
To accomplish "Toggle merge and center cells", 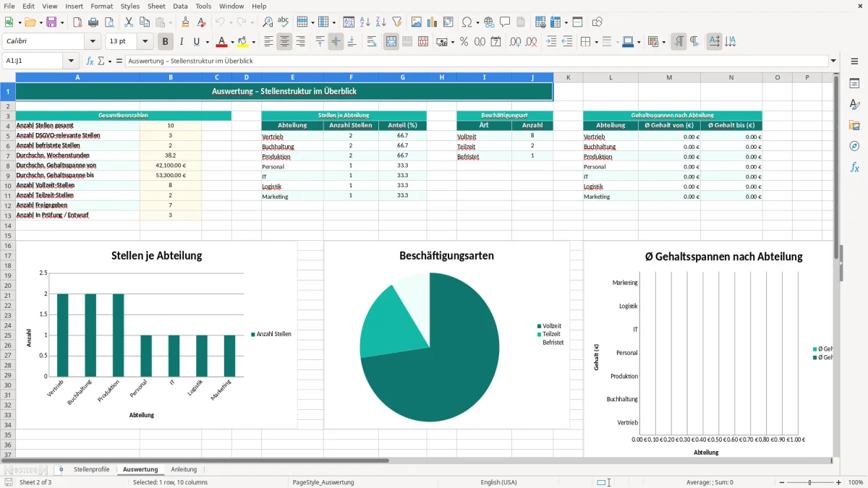I will (x=391, y=42).
